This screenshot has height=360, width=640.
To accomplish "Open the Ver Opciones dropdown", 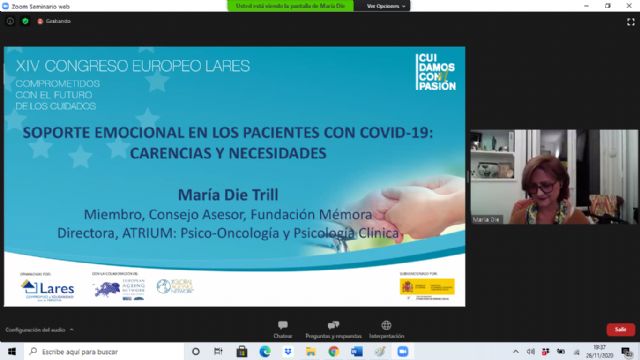I will 385,6.
